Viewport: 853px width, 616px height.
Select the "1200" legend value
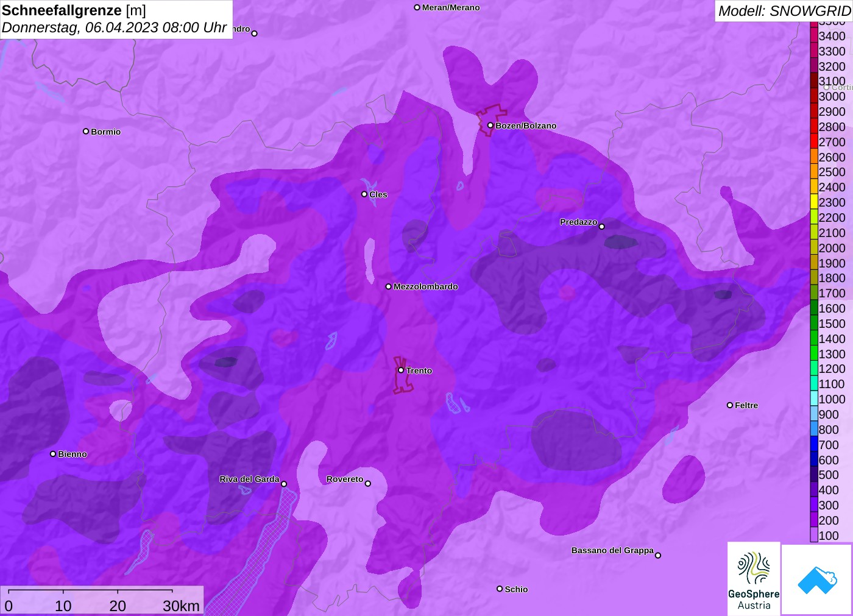coord(832,369)
